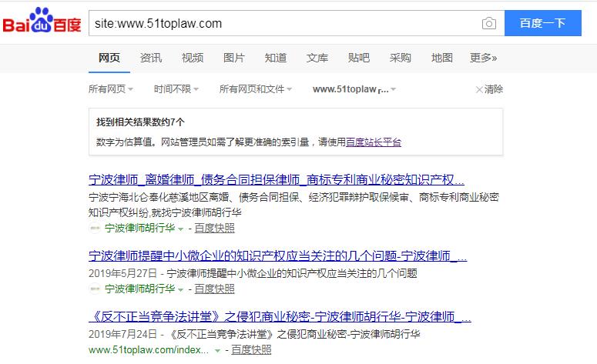Click site icon beside first result source
This screenshot has height=364, width=597.
[95, 229]
